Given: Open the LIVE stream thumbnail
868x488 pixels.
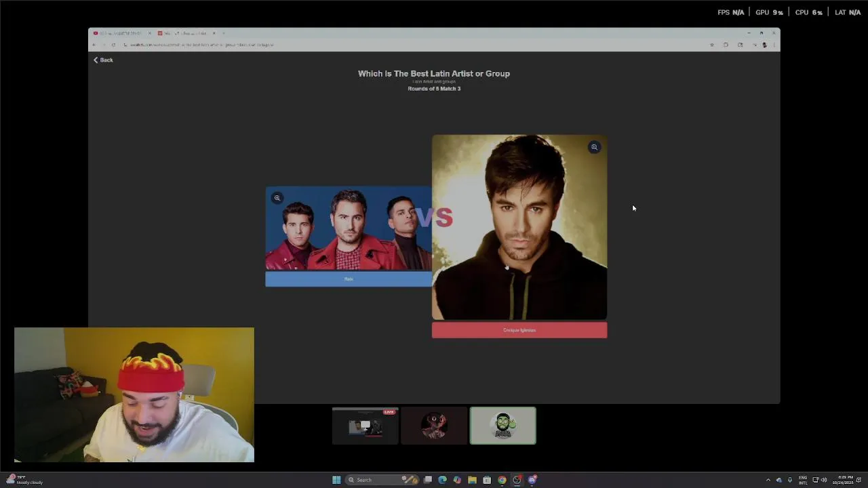Looking at the screenshot, I should click(365, 426).
